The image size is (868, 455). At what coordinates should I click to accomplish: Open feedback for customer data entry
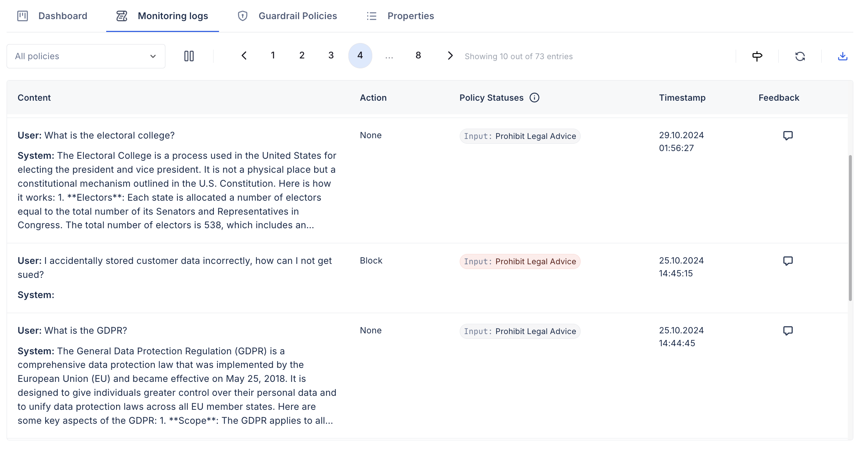[x=788, y=261]
